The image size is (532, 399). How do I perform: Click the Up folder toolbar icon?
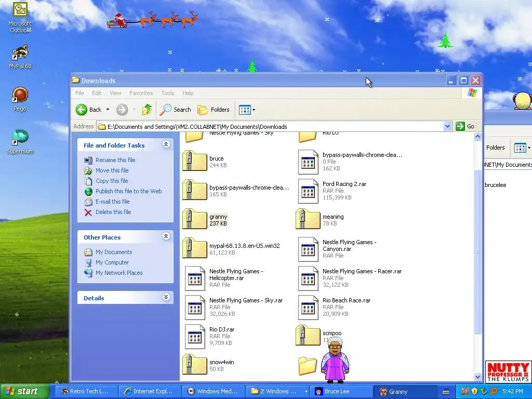click(x=147, y=110)
